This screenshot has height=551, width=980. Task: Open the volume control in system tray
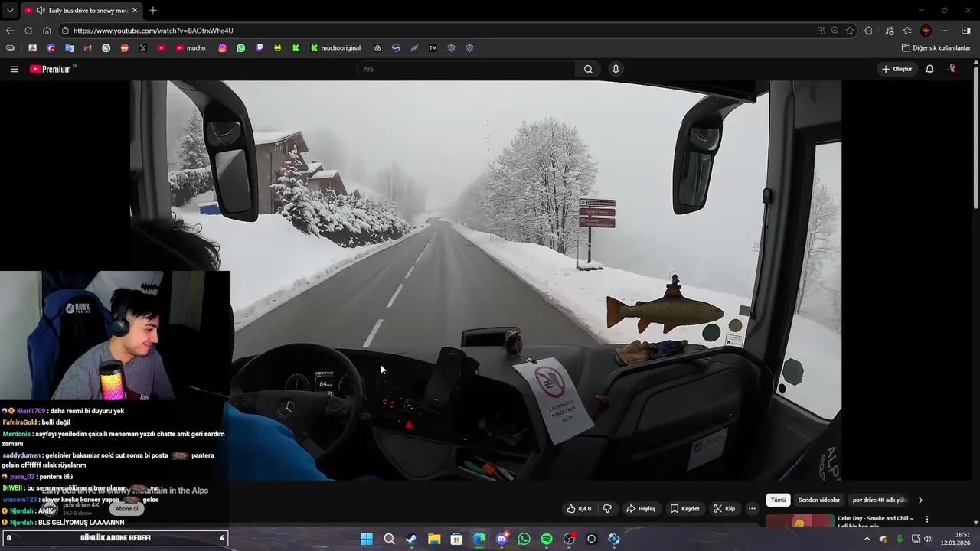928,539
